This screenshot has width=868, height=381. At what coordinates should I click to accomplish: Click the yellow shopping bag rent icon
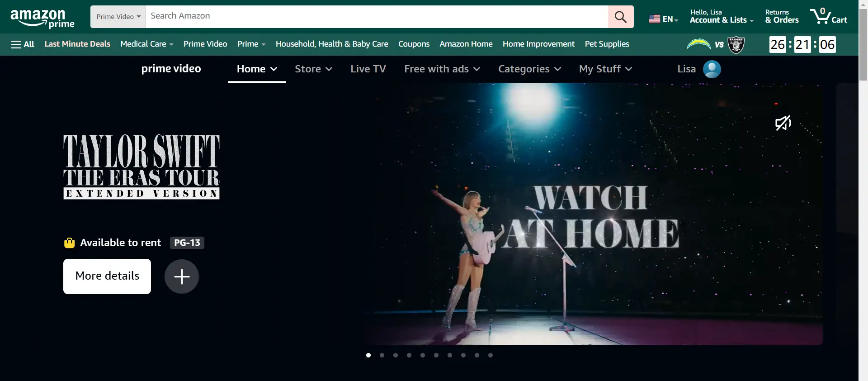pyautogui.click(x=69, y=243)
